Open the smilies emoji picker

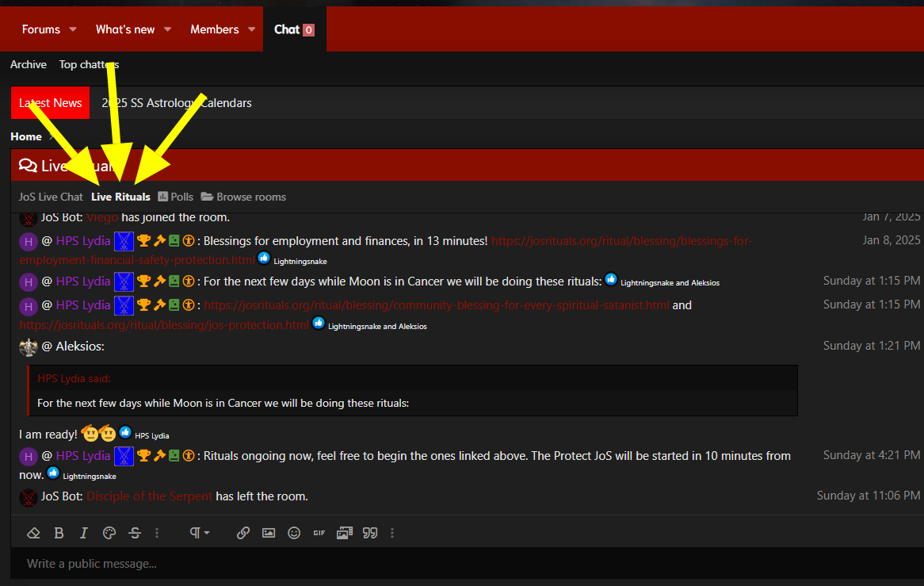[x=294, y=533]
